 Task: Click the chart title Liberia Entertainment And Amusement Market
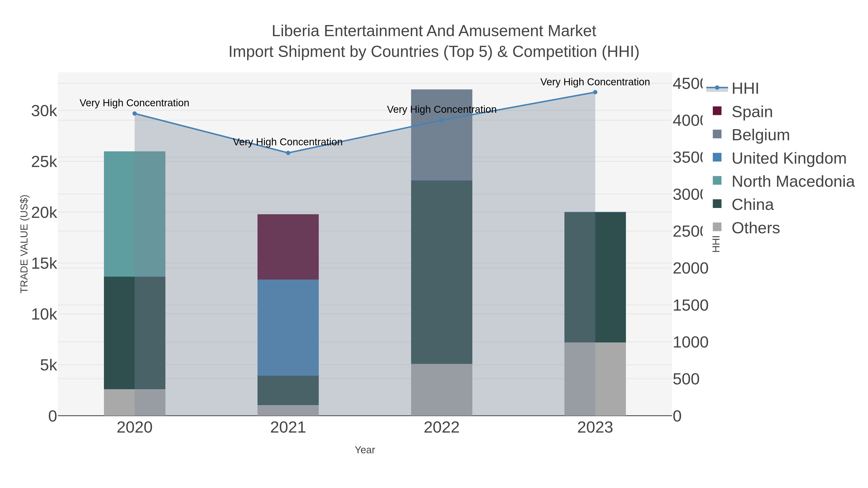[434, 31]
